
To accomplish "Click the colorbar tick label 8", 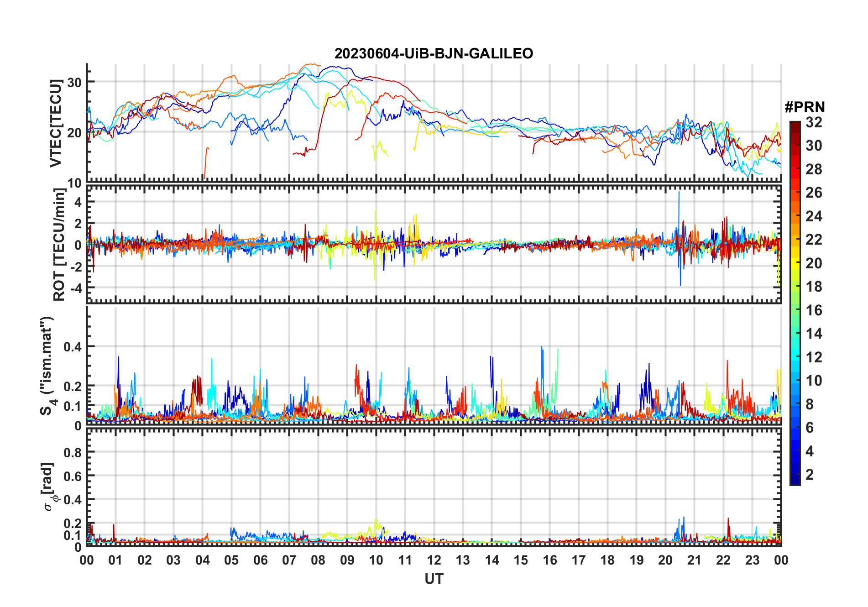I will point(810,404).
